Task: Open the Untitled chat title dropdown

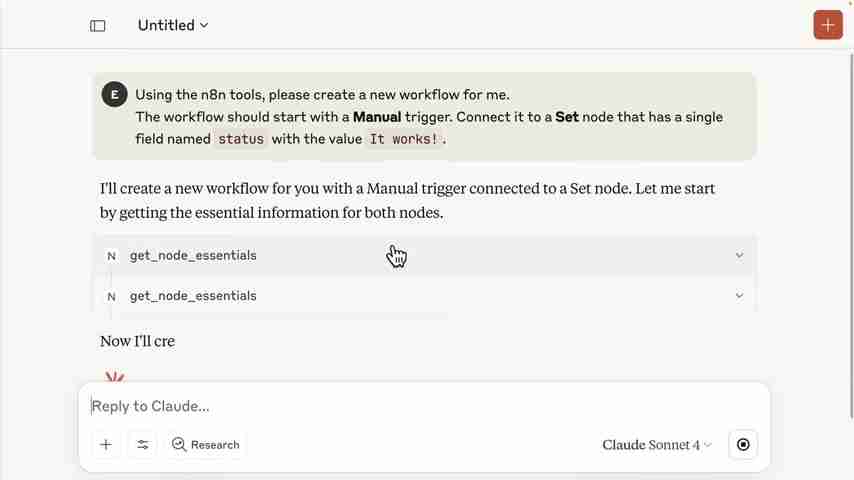Action: 173,25
